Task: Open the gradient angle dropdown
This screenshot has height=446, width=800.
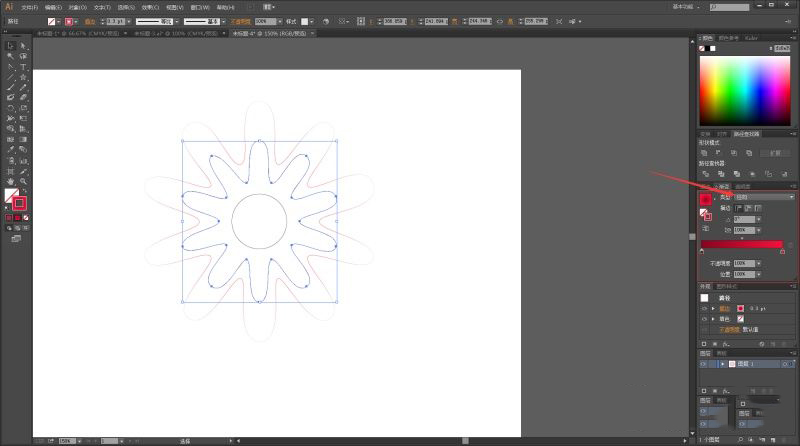Action: click(759, 219)
